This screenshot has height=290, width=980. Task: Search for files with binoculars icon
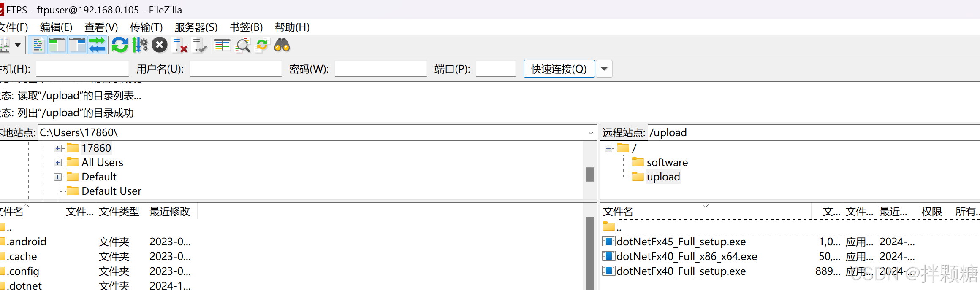(282, 45)
